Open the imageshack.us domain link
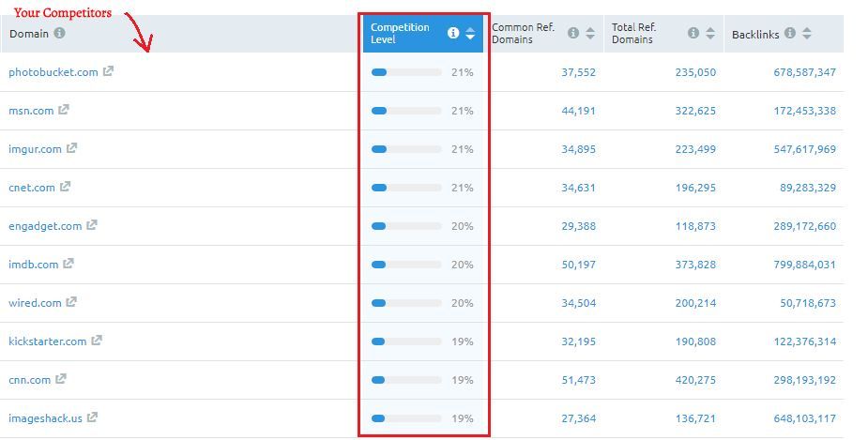The image size is (868, 440). point(45,418)
